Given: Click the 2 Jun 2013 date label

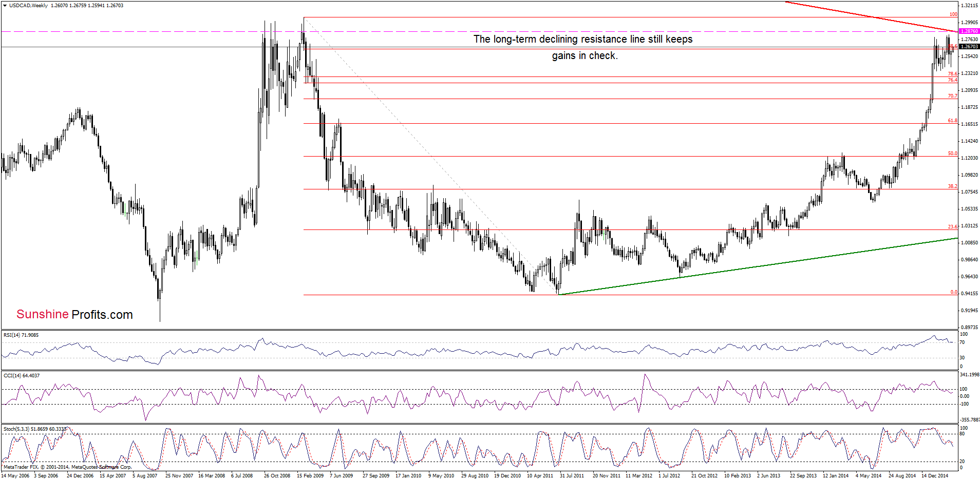Looking at the screenshot, I should pyautogui.click(x=768, y=476).
